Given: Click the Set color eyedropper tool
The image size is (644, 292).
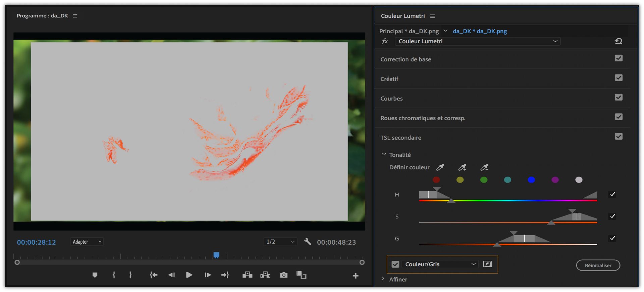Looking at the screenshot, I should [440, 167].
